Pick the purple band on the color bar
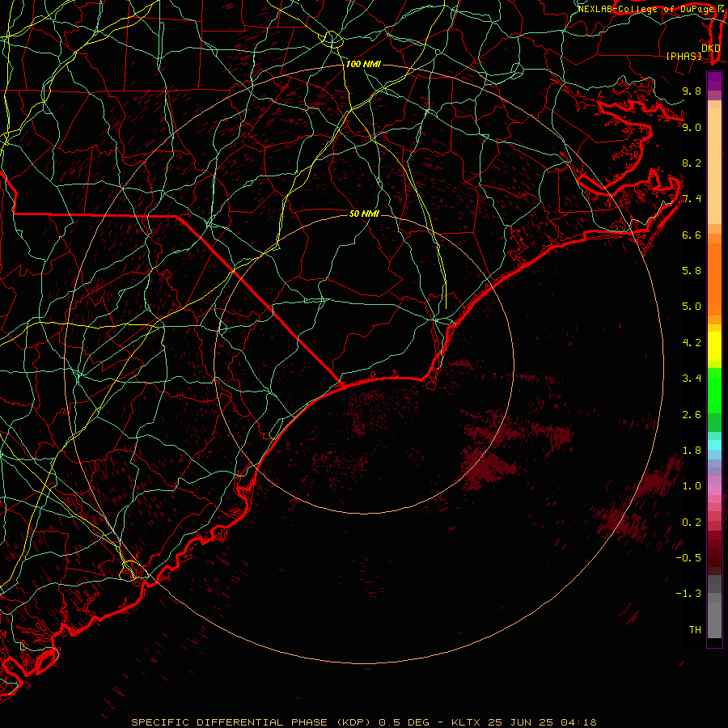Screen dimensions: 728x728 tap(714, 81)
